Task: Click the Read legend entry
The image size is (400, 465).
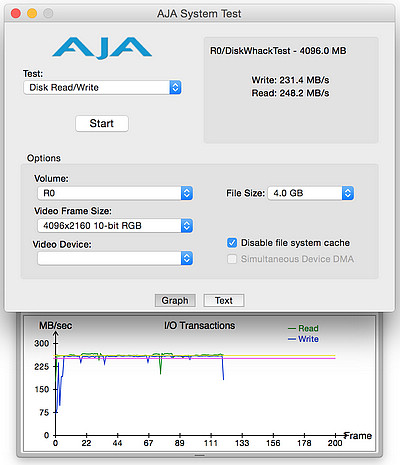Action: point(303,328)
